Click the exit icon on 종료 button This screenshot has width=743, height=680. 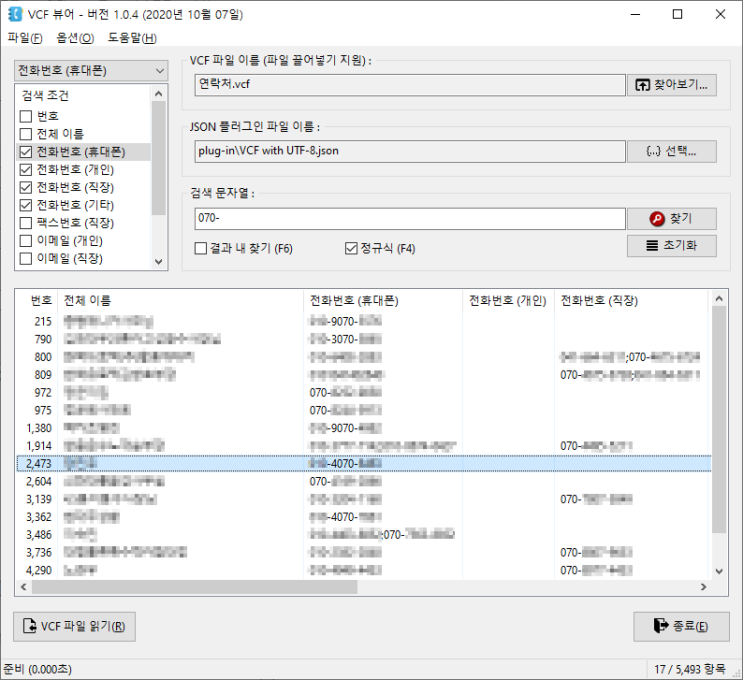660,626
